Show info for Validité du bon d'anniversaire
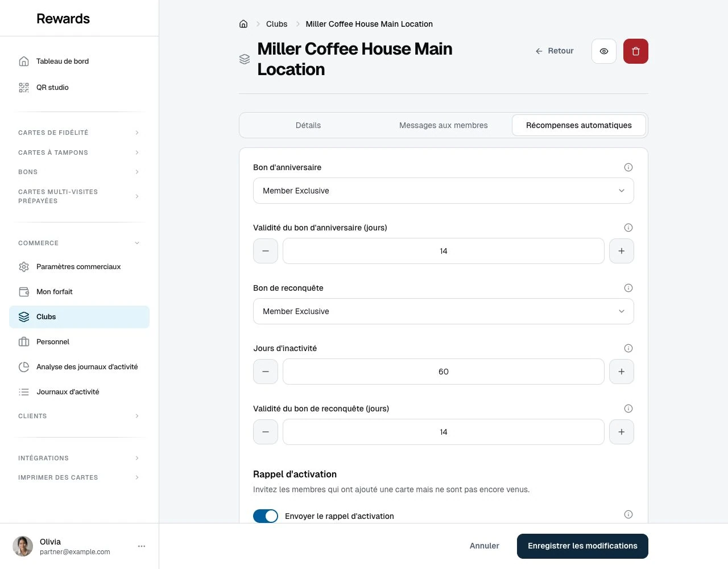The image size is (728, 569). coord(628,228)
